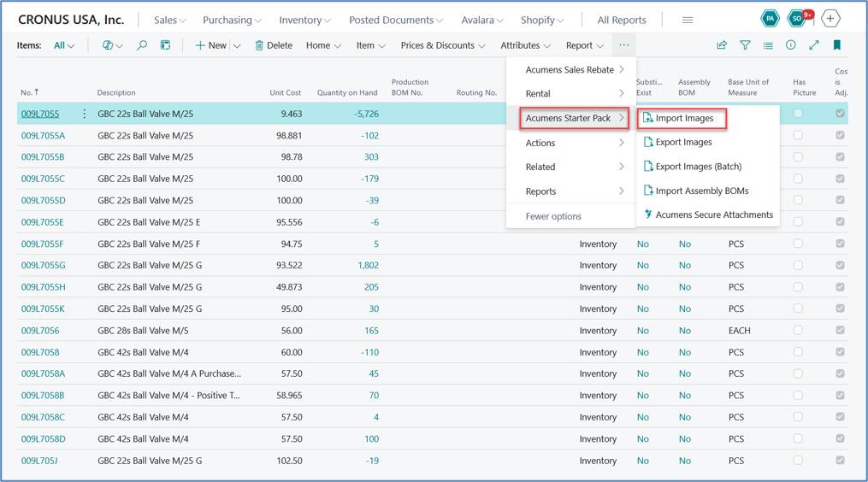Toggle Has Picture checkbox for 009L7056

click(798, 331)
